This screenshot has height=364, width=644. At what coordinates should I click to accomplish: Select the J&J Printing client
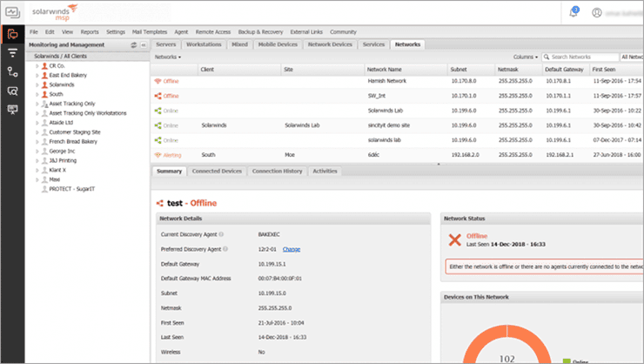(63, 160)
